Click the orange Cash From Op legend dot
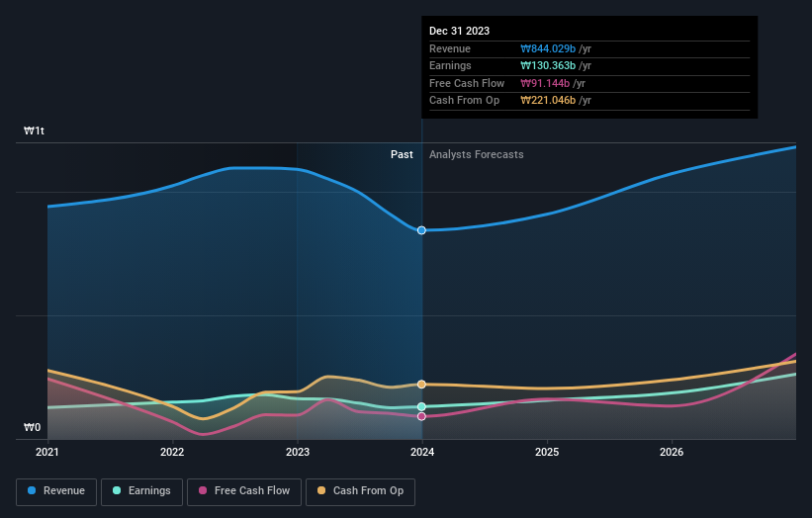The width and height of the screenshot is (812, 518). (x=321, y=490)
